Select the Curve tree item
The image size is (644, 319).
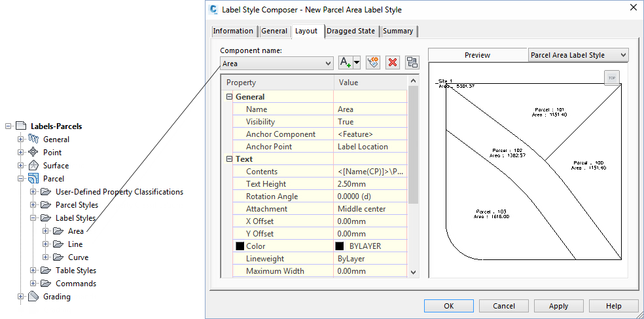click(78, 257)
